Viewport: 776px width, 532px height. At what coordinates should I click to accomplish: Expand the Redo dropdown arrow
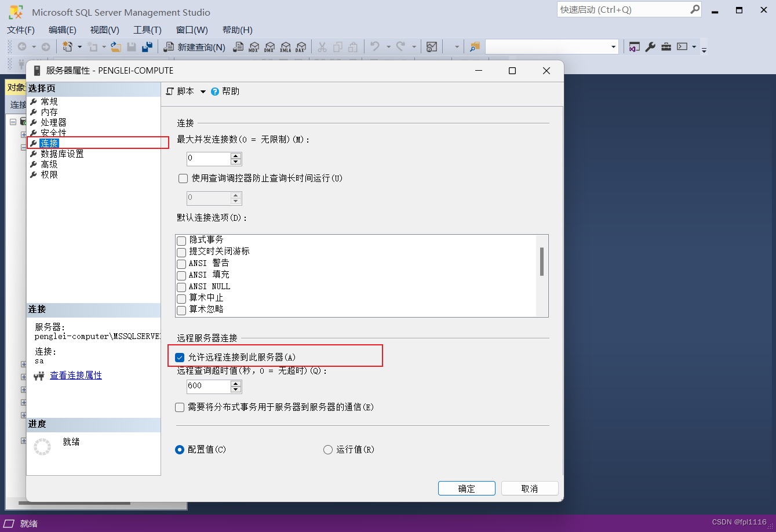(x=414, y=46)
